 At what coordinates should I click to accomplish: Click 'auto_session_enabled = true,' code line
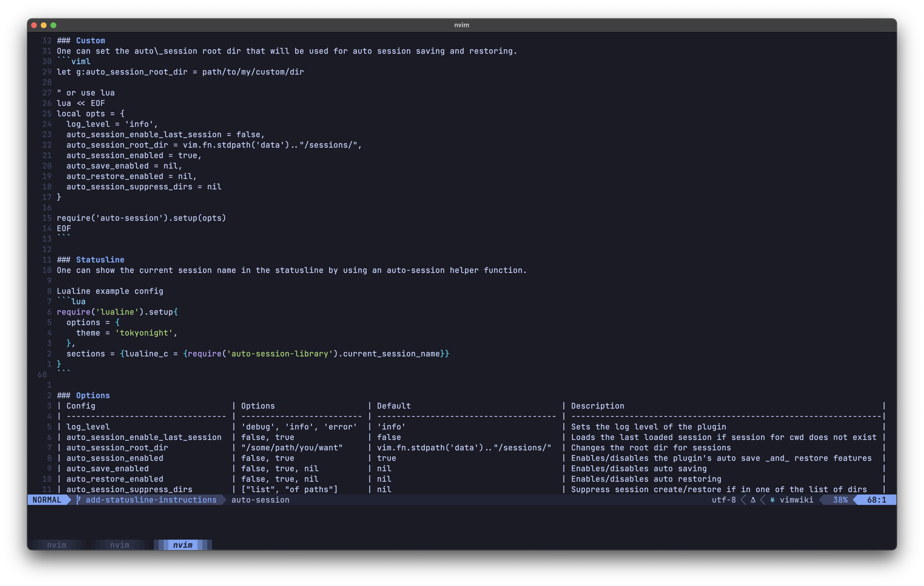click(134, 156)
